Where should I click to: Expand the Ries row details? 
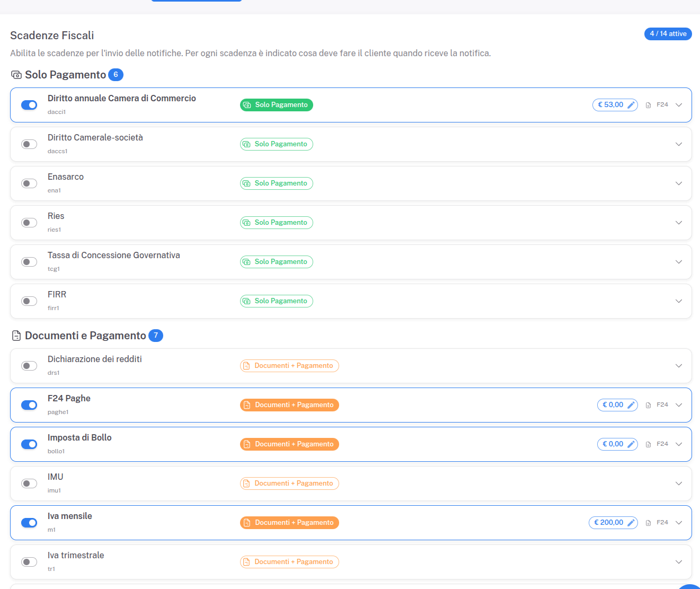[679, 222]
